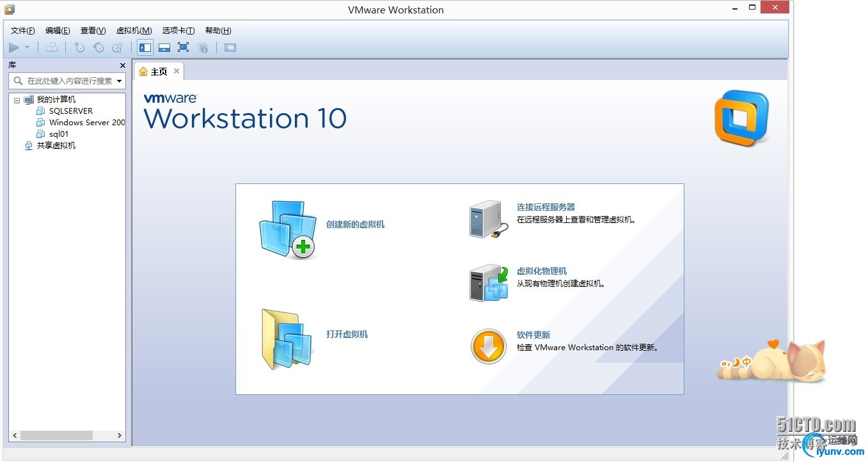Click the 连接远程服务器 link

(x=546, y=207)
